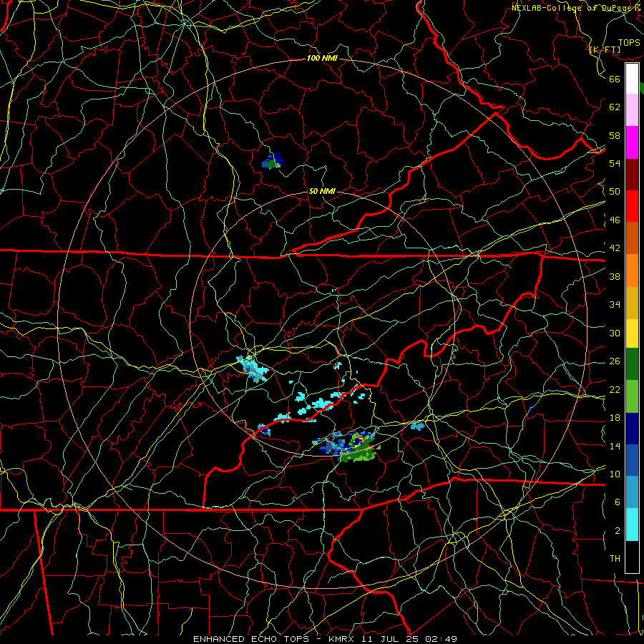Click the isolated echo cell north of 50 NMI ring
This screenshot has height=644, width=644.
(273, 161)
